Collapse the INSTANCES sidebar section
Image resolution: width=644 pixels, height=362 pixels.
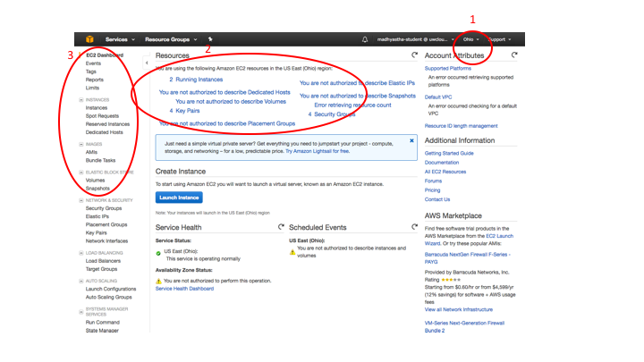pyautogui.click(x=80, y=100)
